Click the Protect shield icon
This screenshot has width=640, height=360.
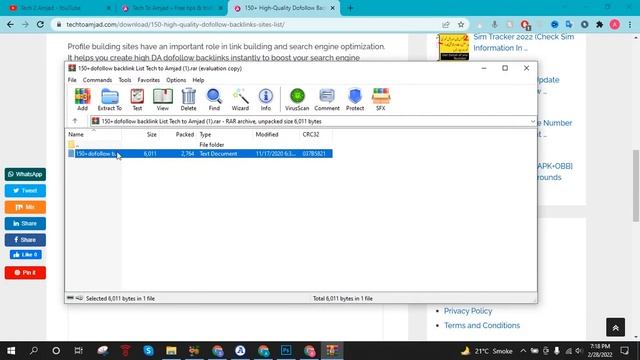pos(355,99)
